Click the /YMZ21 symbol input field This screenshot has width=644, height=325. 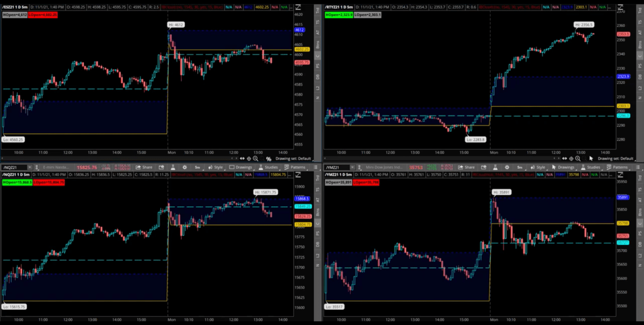pyautogui.click(x=337, y=167)
